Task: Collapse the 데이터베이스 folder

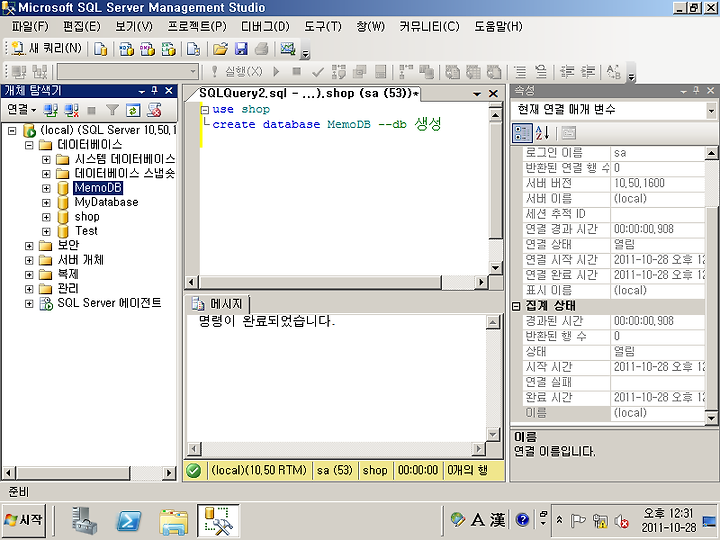Action: click(x=29, y=145)
